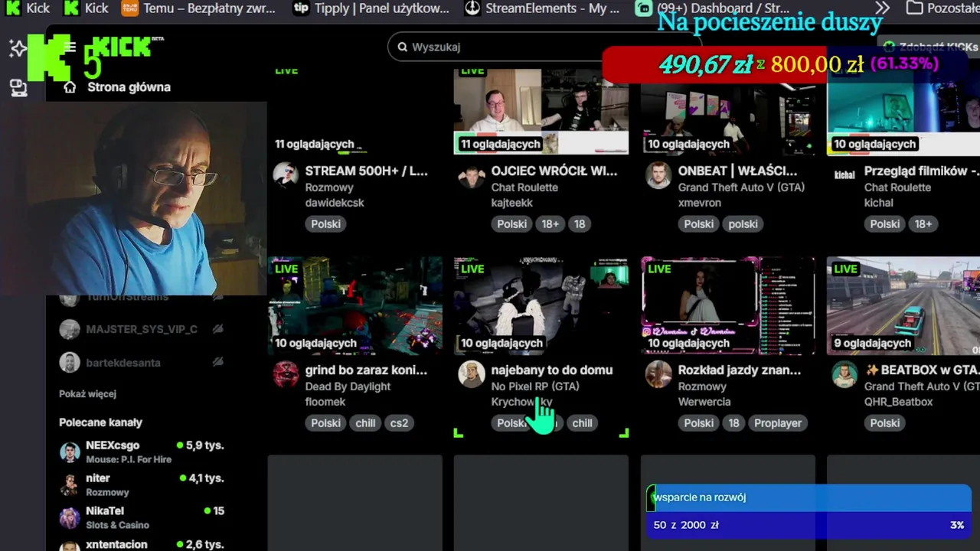Click the search magnifier icon
Screen dimensions: 980x551
click(x=402, y=47)
